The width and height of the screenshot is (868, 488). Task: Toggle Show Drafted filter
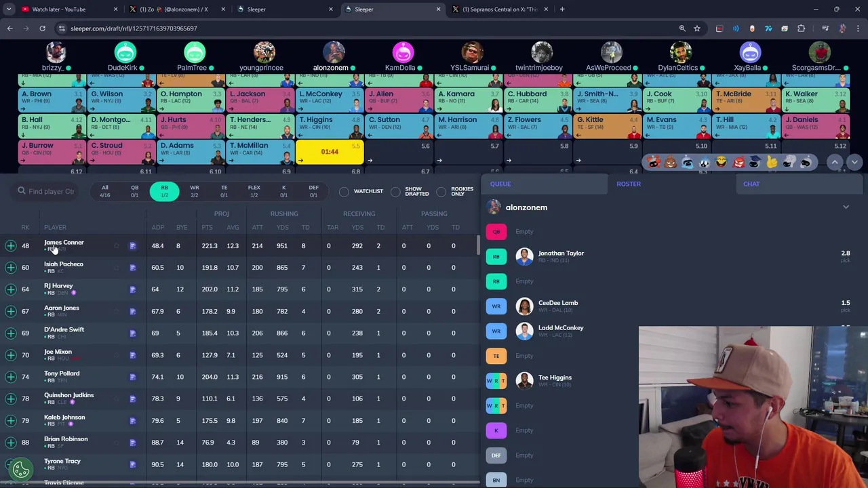pyautogui.click(x=396, y=192)
